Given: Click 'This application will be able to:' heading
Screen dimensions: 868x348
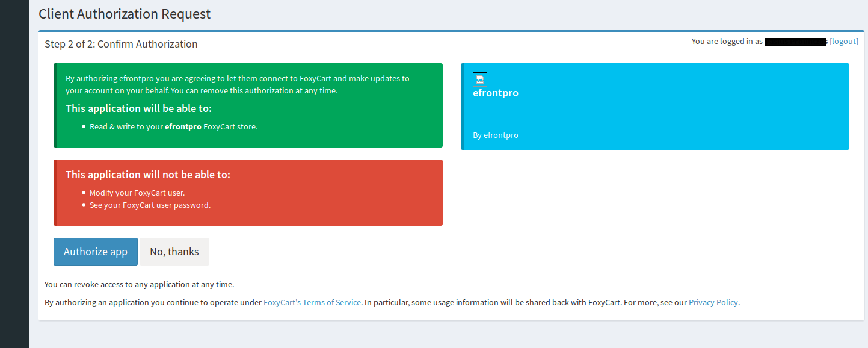Looking at the screenshot, I should (x=138, y=108).
